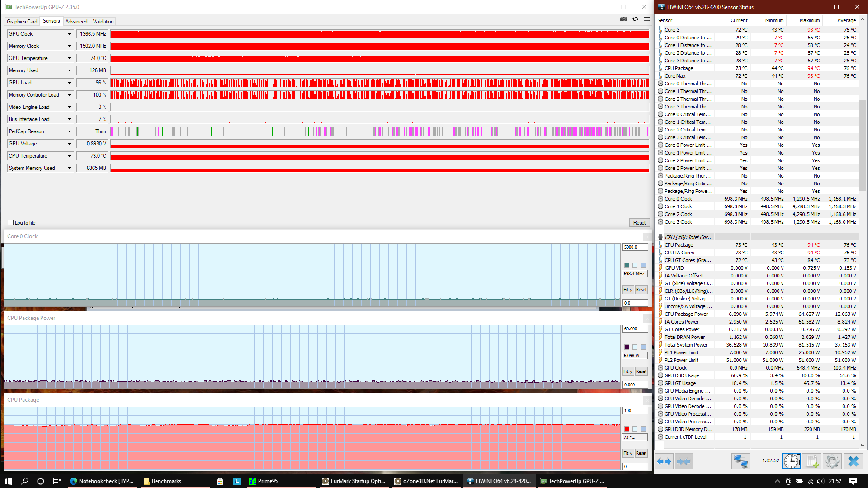
Task: Switch to the Advanced tab
Action: 76,22
